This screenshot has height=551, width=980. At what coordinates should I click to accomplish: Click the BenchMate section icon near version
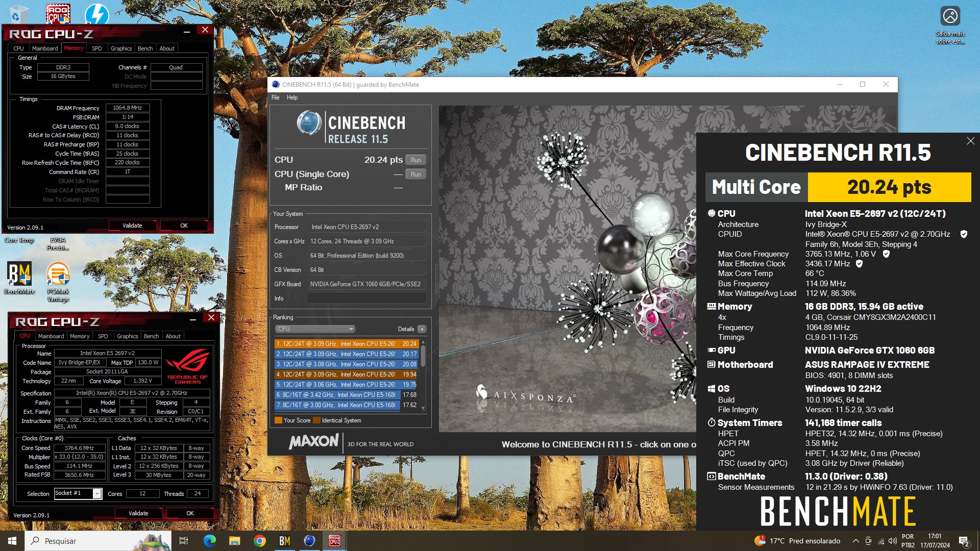click(712, 476)
